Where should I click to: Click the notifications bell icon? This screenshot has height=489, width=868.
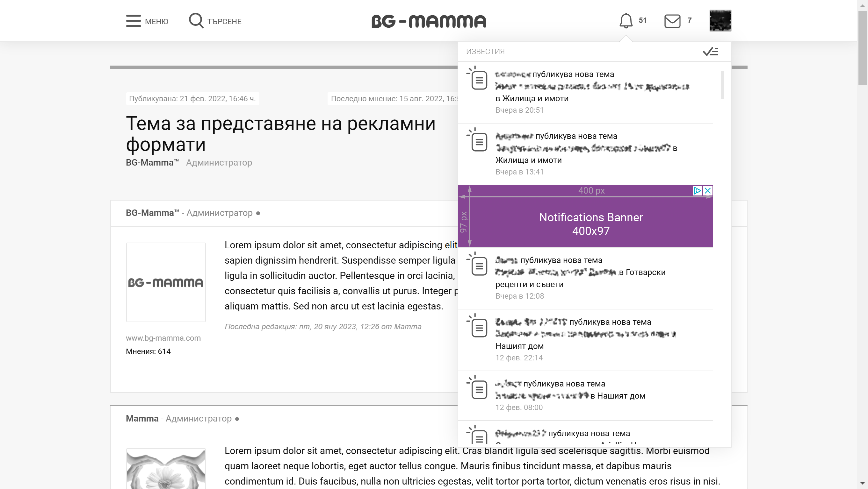click(626, 20)
